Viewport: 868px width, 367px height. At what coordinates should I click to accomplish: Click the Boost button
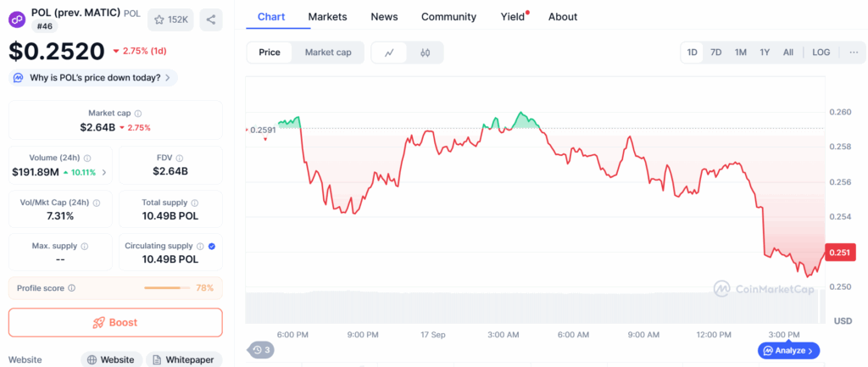pos(115,323)
